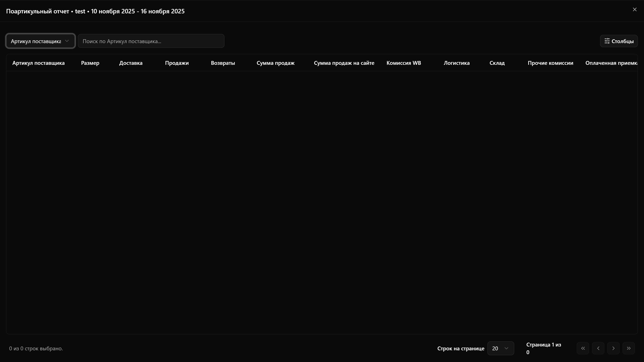Click the Размер column header
This screenshot has height=362, width=644.
[x=90, y=63]
